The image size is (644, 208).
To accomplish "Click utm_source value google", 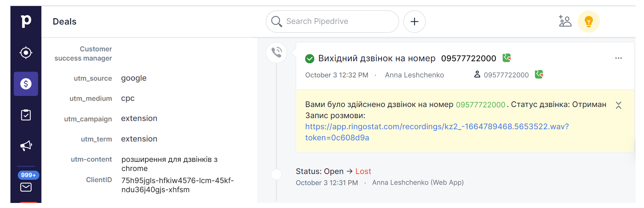I will [134, 78].
